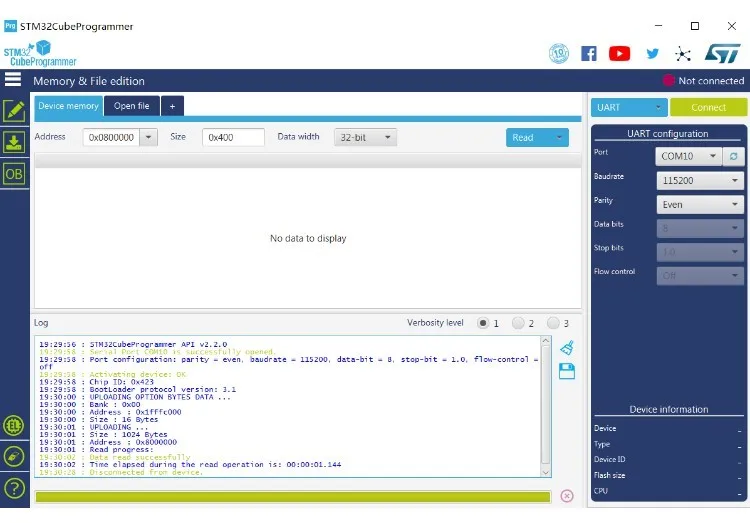Open the External Loaders EL icon
This screenshot has height=523, width=750.
(14, 425)
